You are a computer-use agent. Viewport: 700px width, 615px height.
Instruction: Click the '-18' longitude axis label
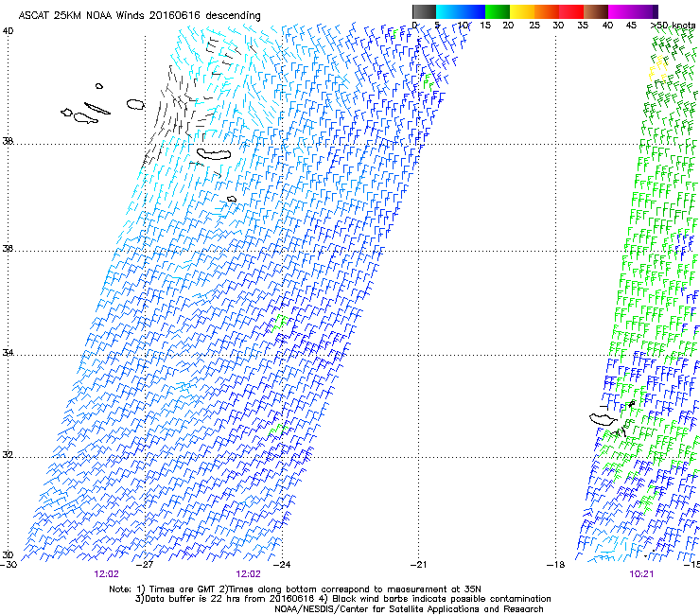pos(555,565)
